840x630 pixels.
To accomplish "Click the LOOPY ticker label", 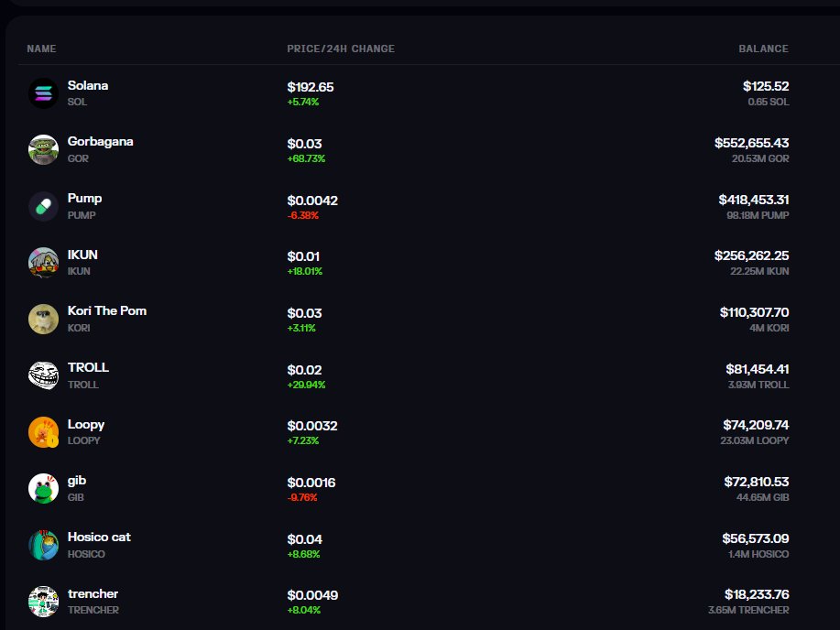I will click(83, 440).
